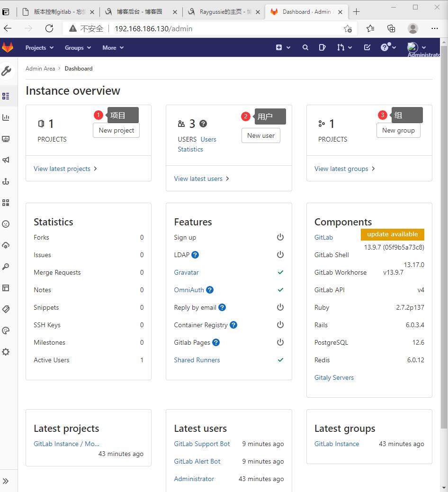This screenshot has height=492, width=448.
Task: Open the To-Do list check icon
Action: (x=367, y=47)
